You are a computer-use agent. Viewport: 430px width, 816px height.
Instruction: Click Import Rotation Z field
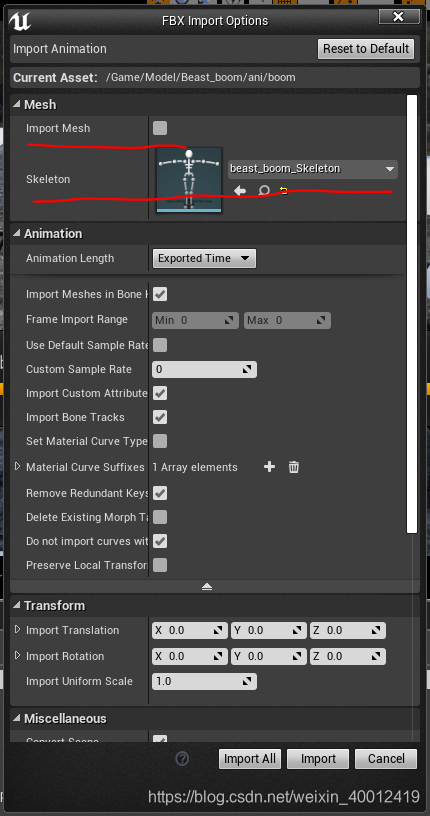coord(348,656)
